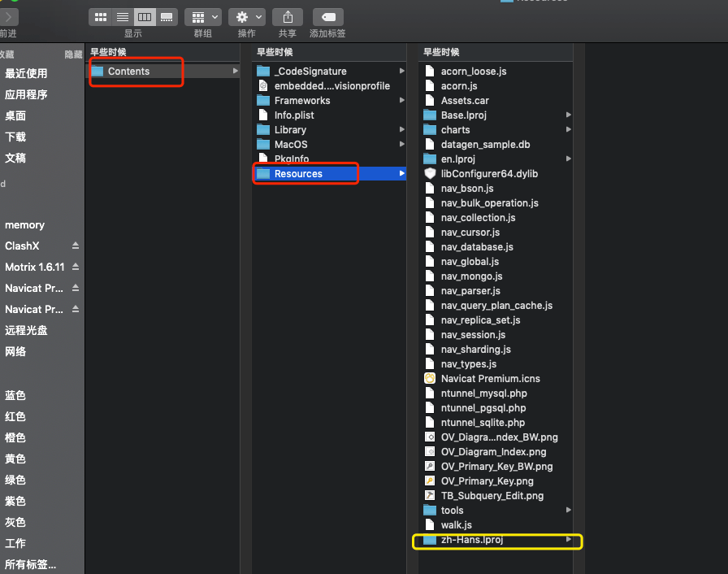Screen dimensions: 728x574
Task: Switch to list view in toolbar
Action: (123, 17)
